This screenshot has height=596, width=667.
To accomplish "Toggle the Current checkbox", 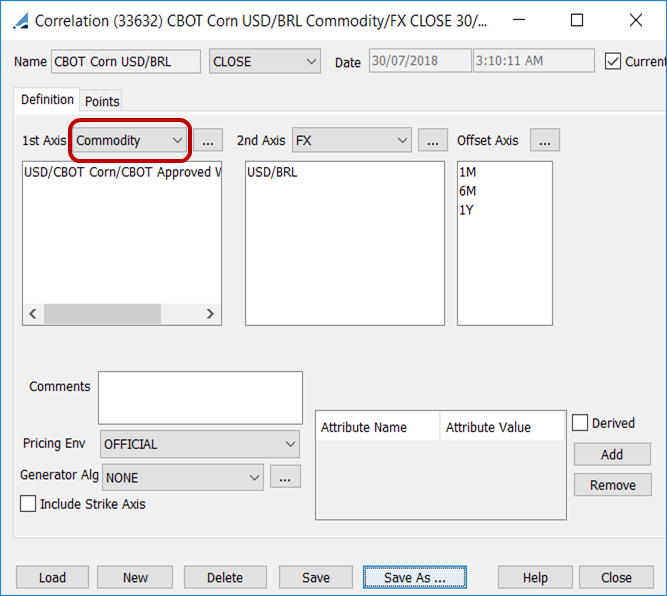I will 613,61.
